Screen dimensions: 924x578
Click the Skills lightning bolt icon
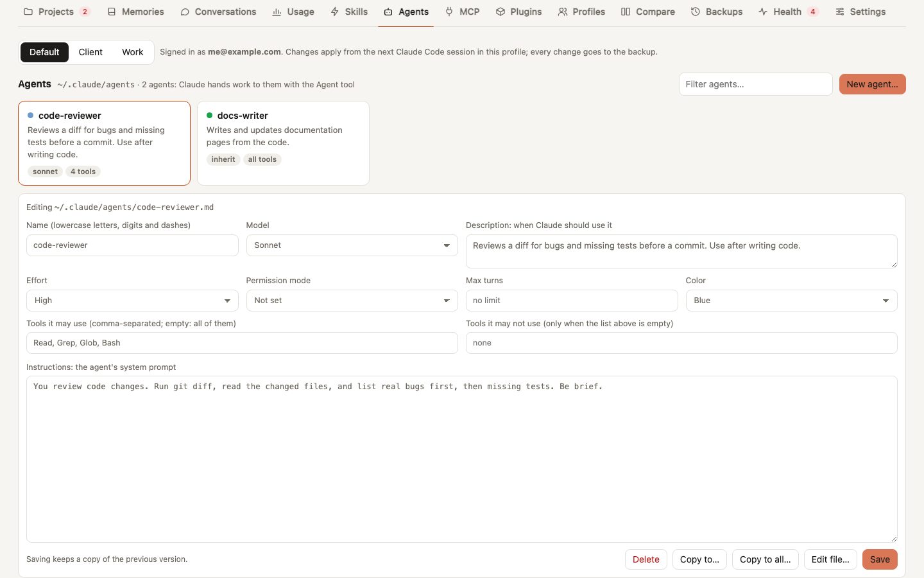pos(335,12)
